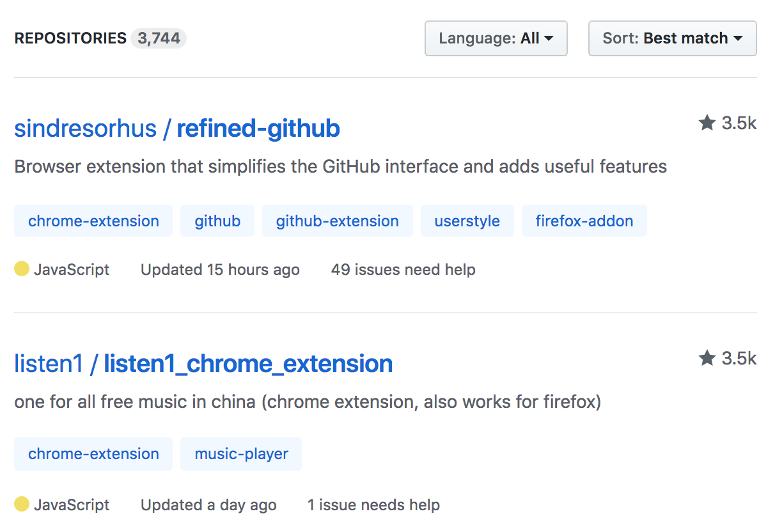The width and height of the screenshot is (775, 532).
Task: Open 1 issue needs help link
Action: pos(373,505)
